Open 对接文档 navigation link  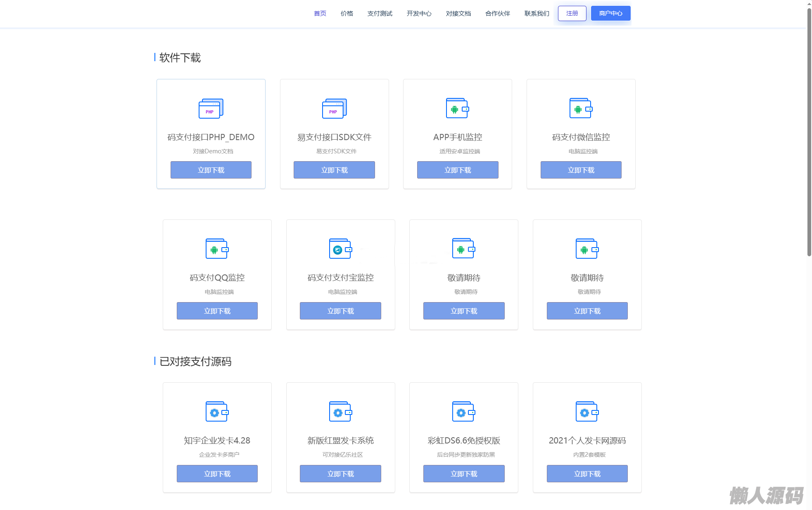point(458,14)
